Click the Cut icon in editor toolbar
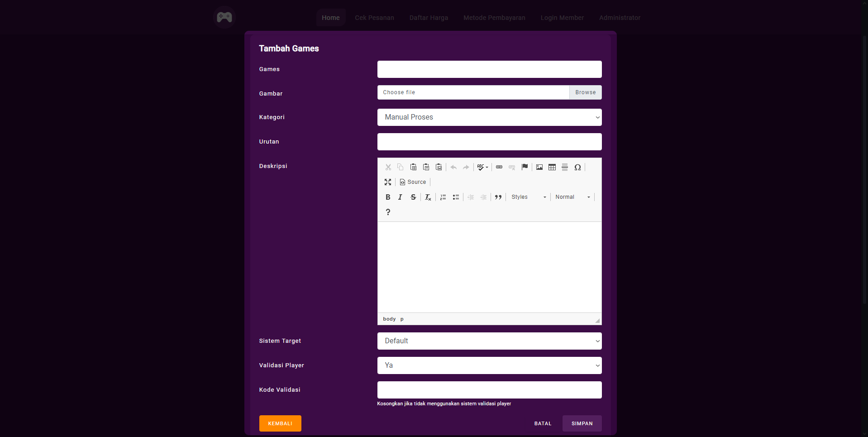The image size is (868, 437). click(x=388, y=167)
